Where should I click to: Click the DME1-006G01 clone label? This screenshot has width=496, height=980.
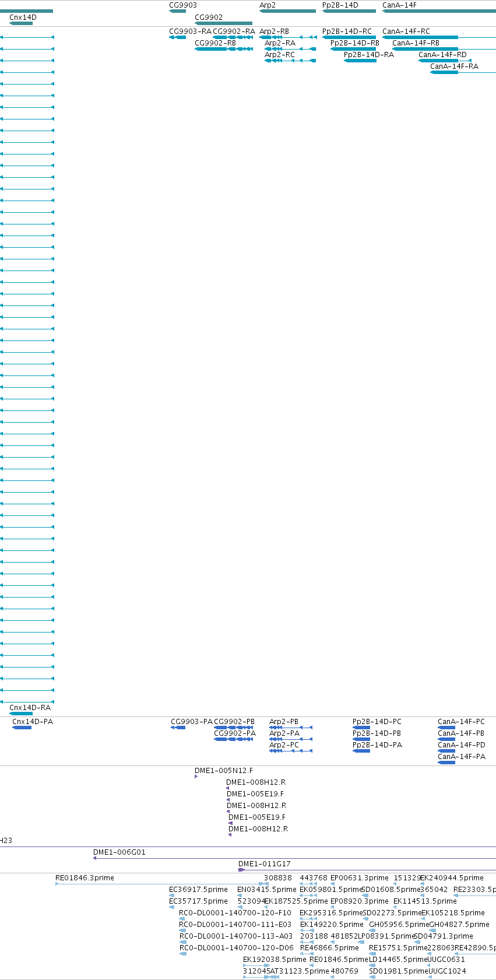(119, 852)
